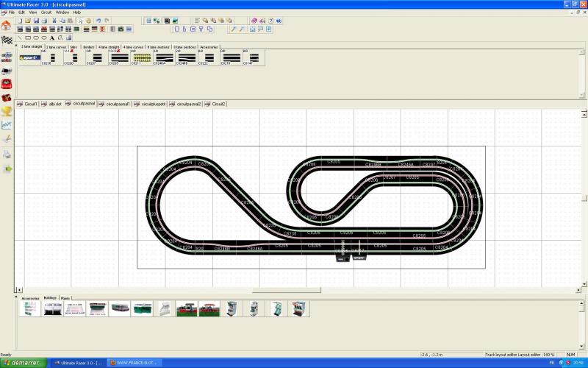Open the Window menu

tap(62, 13)
